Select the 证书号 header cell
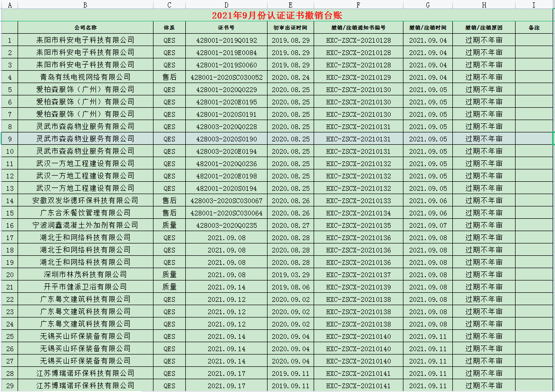Viewport: 555px width, 392px height. (226, 28)
